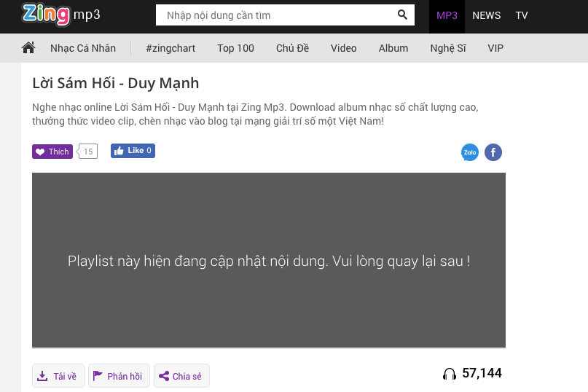Image resolution: width=588 pixels, height=392 pixels.
Task: Switch to the NEWS tab
Action: (486, 15)
